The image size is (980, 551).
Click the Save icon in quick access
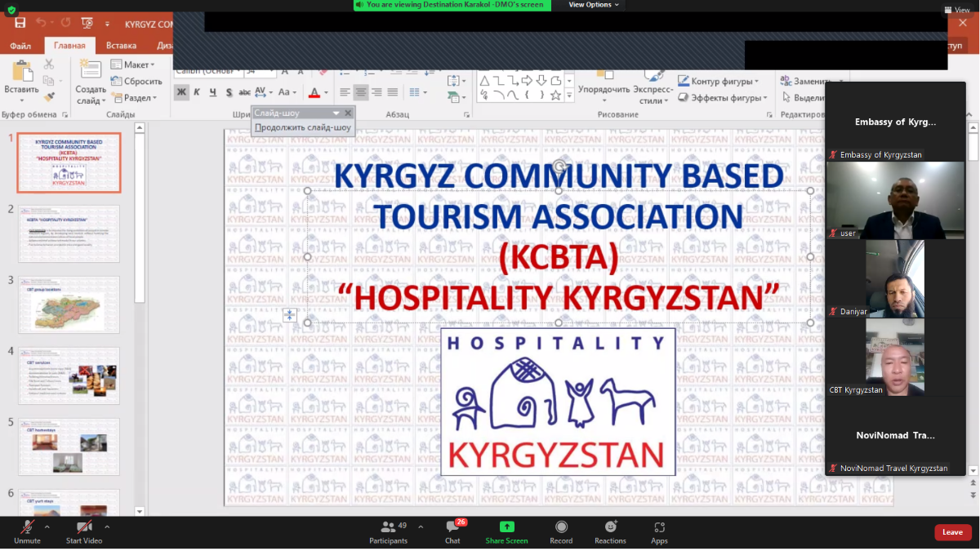click(20, 23)
